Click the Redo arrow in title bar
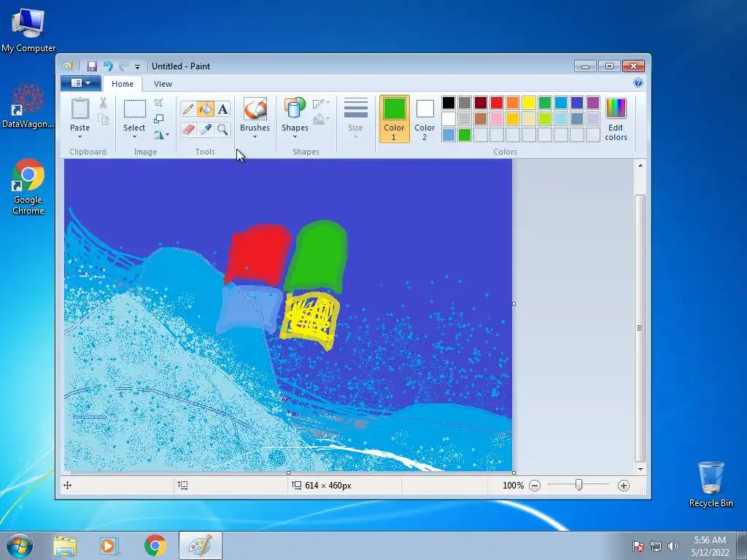Image resolution: width=747 pixels, height=560 pixels. pos(124,66)
